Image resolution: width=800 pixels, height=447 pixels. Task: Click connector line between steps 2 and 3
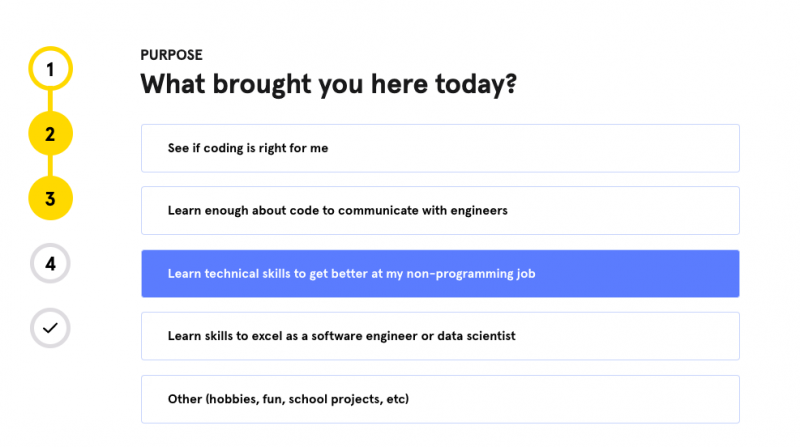tap(50, 166)
